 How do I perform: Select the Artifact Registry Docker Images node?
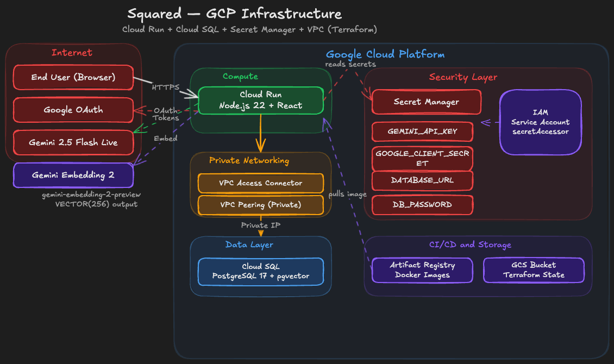pos(423,270)
